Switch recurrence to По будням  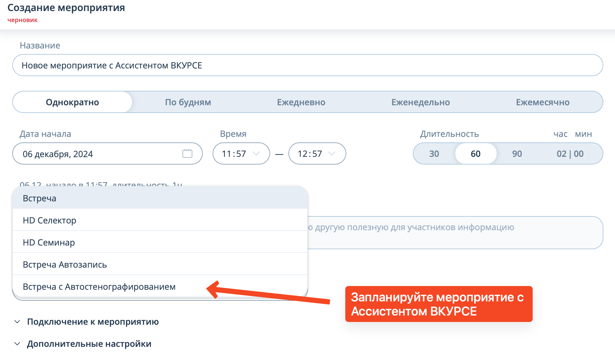click(188, 102)
